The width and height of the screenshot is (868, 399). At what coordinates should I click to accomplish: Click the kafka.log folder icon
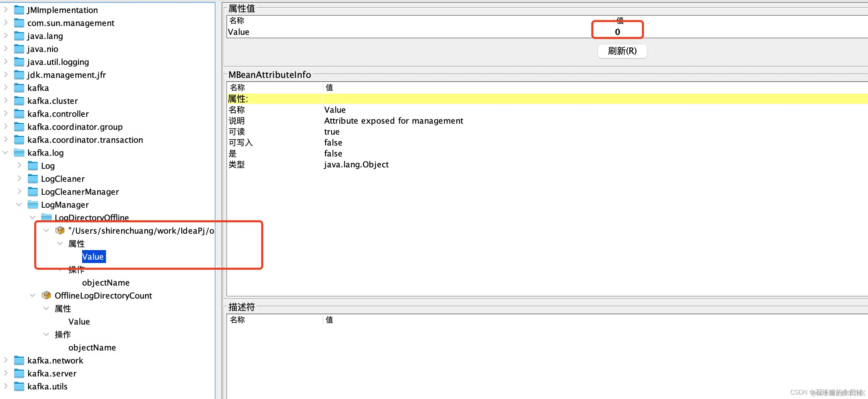point(19,153)
